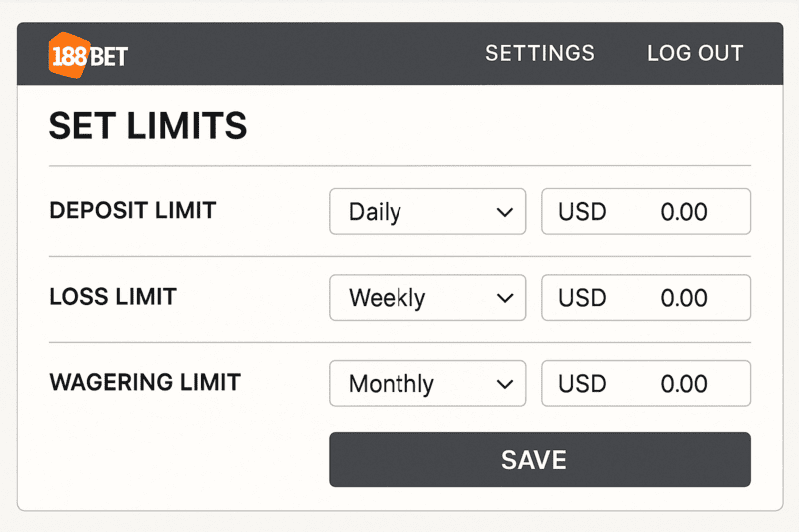Focus the deposit limit 0.00 amount field

pyautogui.click(x=646, y=211)
